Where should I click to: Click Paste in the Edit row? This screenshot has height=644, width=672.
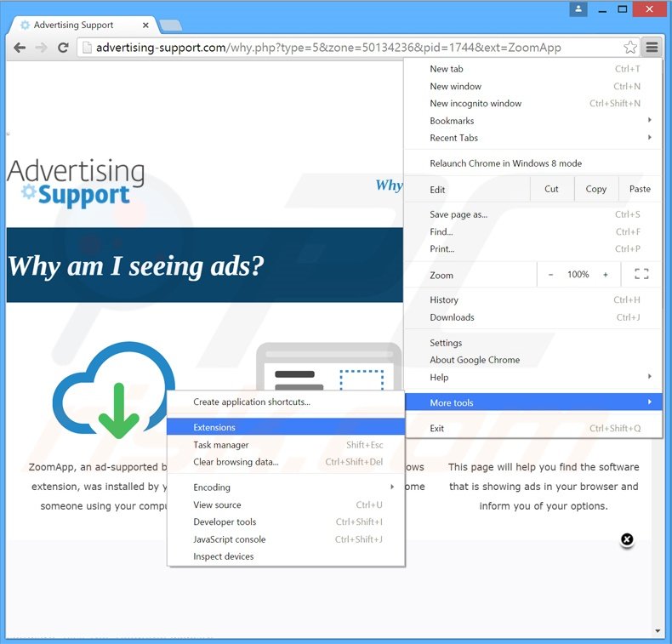click(640, 189)
